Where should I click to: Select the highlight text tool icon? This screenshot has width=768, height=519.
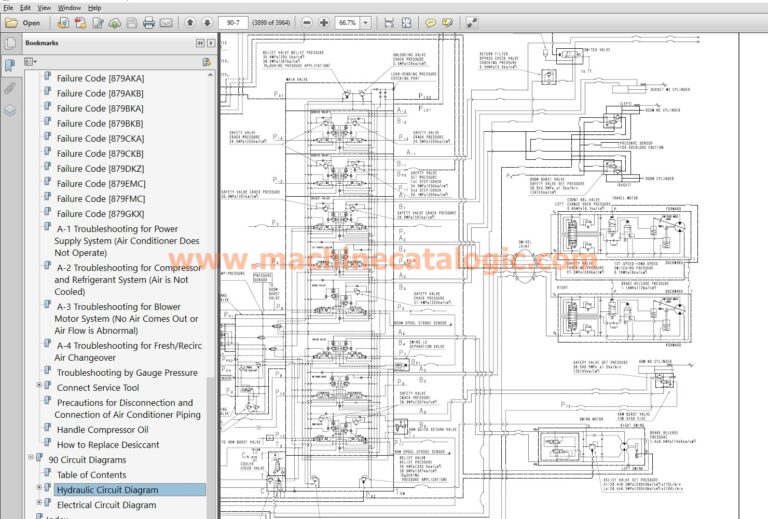[447, 23]
